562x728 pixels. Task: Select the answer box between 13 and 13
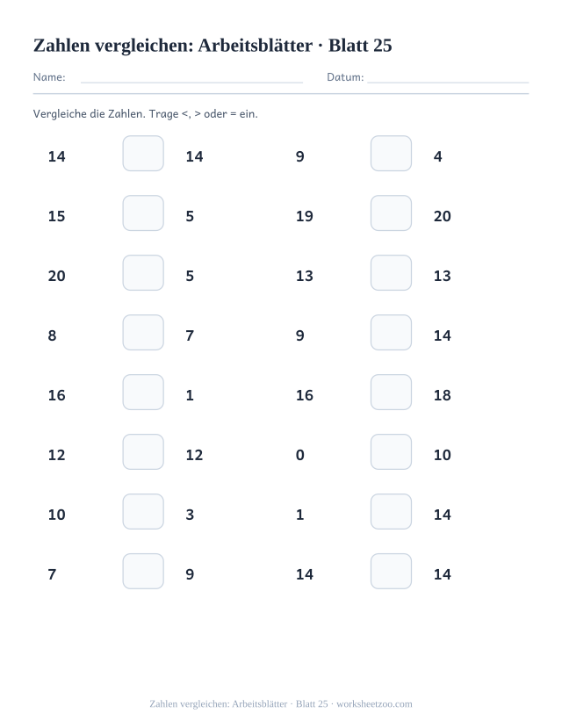[x=392, y=272]
